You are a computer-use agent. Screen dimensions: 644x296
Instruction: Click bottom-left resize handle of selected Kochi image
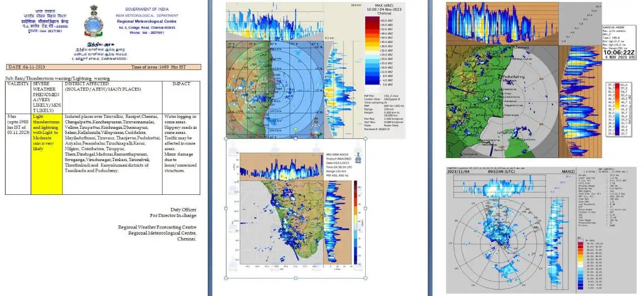(226, 277)
